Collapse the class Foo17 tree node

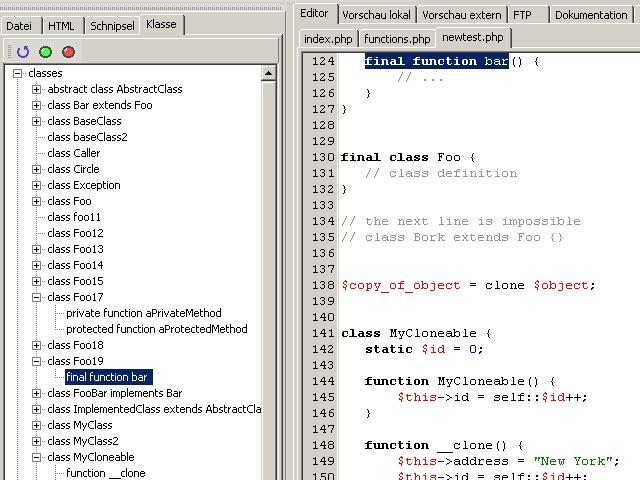tap(37, 297)
